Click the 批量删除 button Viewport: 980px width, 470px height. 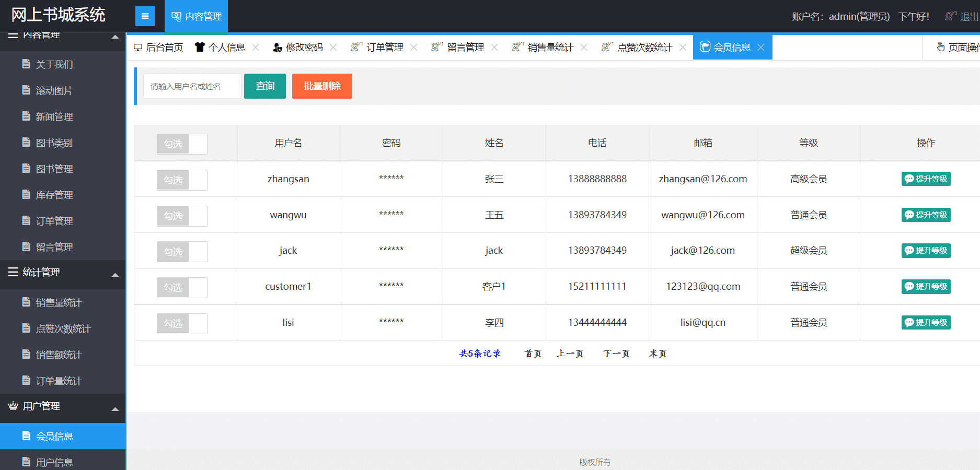pos(322,86)
